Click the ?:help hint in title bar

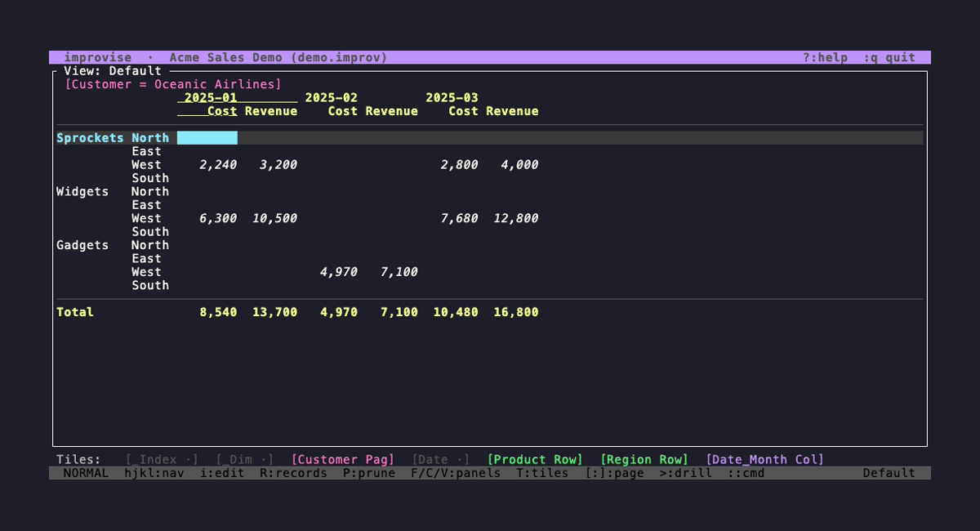click(824, 57)
